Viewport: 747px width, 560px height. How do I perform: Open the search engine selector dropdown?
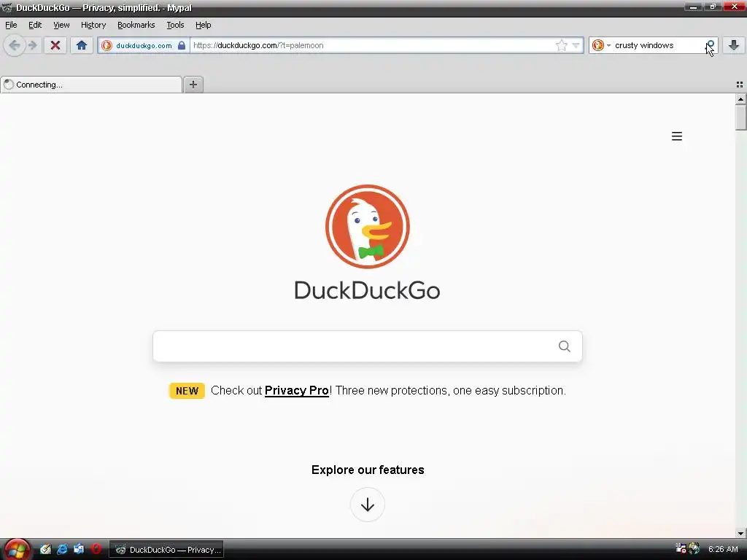coord(601,46)
